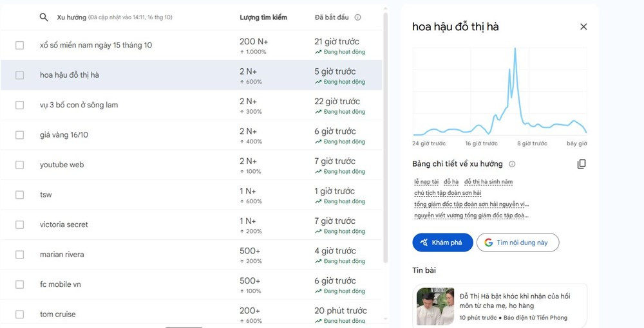
Task: Tick the checkbox for giá vàng 16/10
Action: 20,135
